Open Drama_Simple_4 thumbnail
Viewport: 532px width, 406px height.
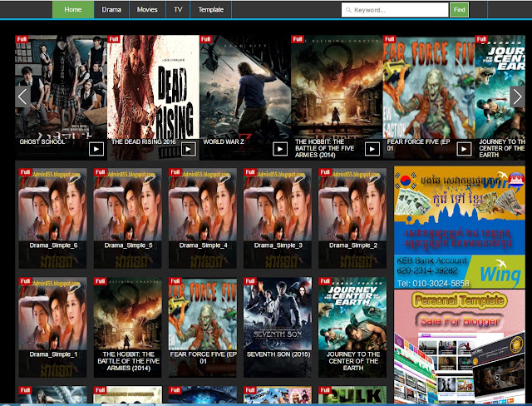click(x=203, y=218)
